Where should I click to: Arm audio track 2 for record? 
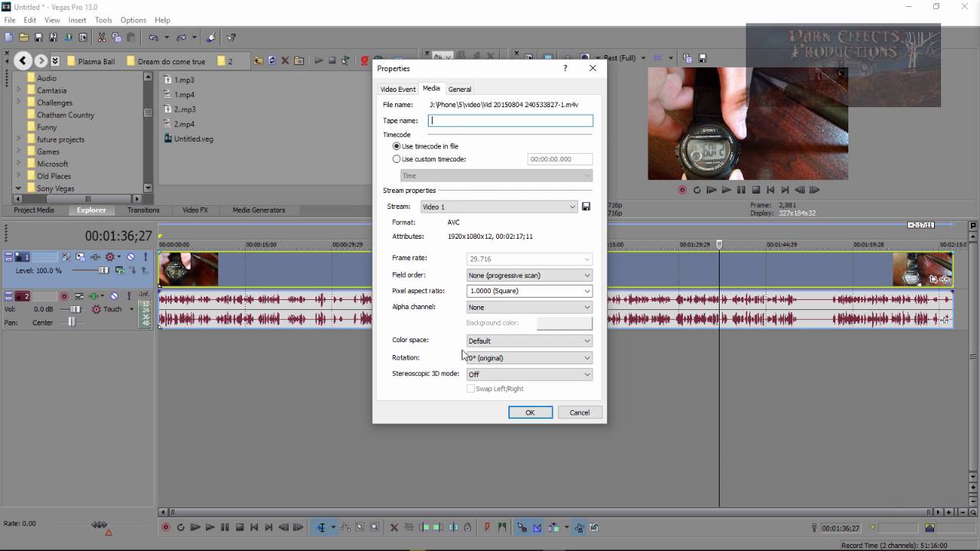point(64,296)
